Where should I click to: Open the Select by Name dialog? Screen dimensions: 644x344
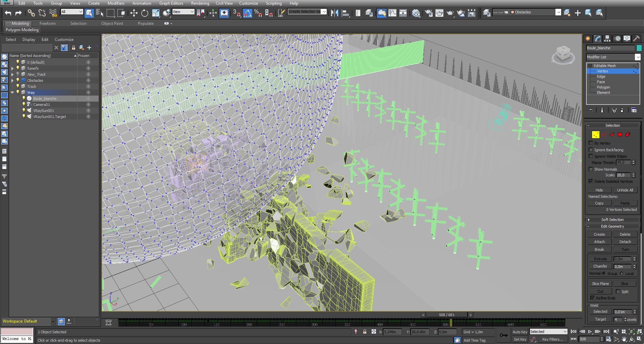(100, 13)
